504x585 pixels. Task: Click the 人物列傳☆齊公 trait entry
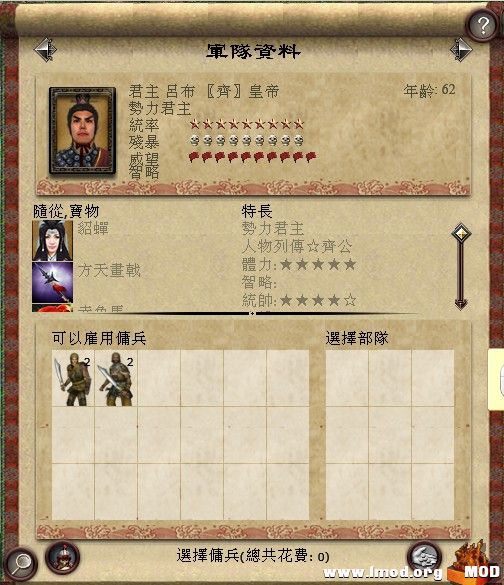(x=297, y=246)
